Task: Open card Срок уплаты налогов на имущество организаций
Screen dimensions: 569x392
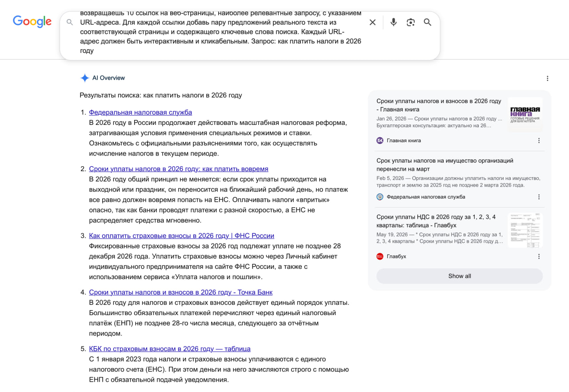Action: 445,164
